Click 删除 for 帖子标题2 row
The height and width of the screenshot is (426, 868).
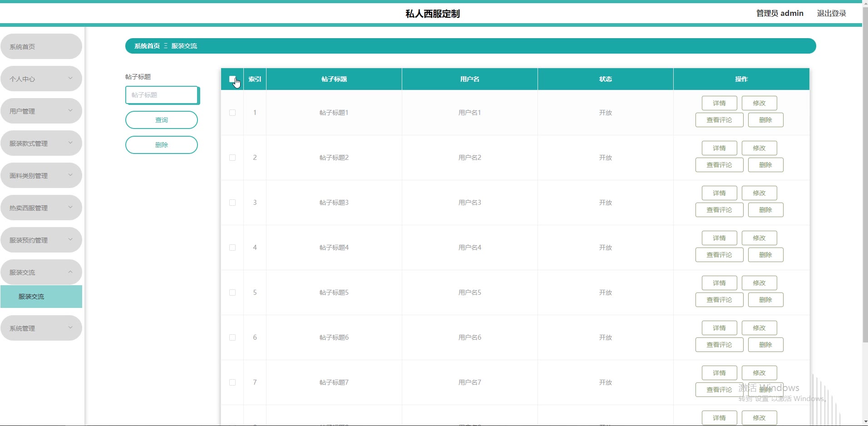pos(766,165)
